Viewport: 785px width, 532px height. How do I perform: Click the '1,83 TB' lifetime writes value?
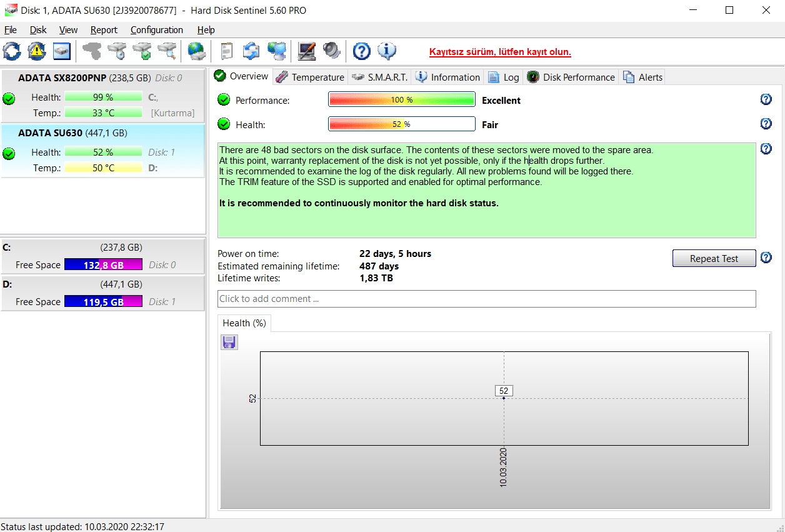[376, 278]
